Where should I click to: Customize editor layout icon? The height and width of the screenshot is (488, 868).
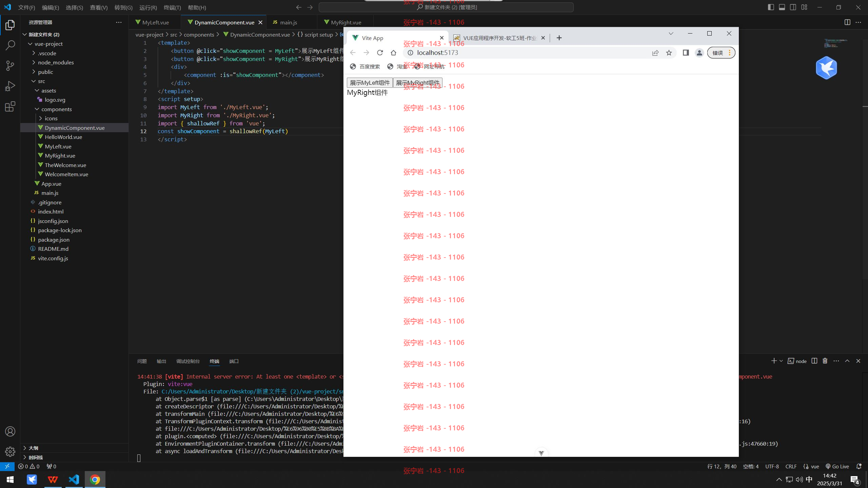pos(804,7)
